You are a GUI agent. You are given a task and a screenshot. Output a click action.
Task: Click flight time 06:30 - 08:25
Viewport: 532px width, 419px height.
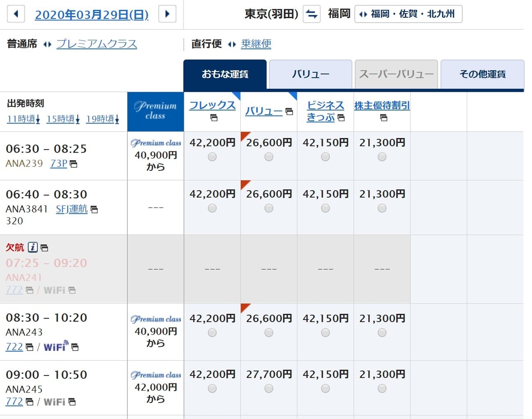tap(47, 149)
